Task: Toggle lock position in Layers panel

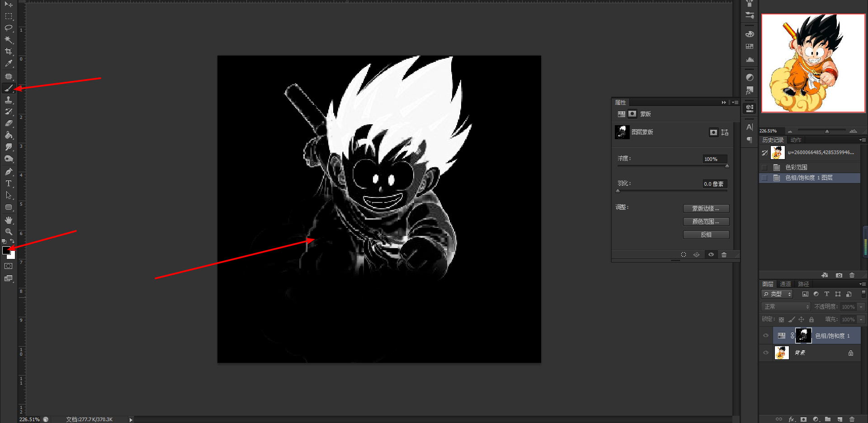Action: pos(802,320)
